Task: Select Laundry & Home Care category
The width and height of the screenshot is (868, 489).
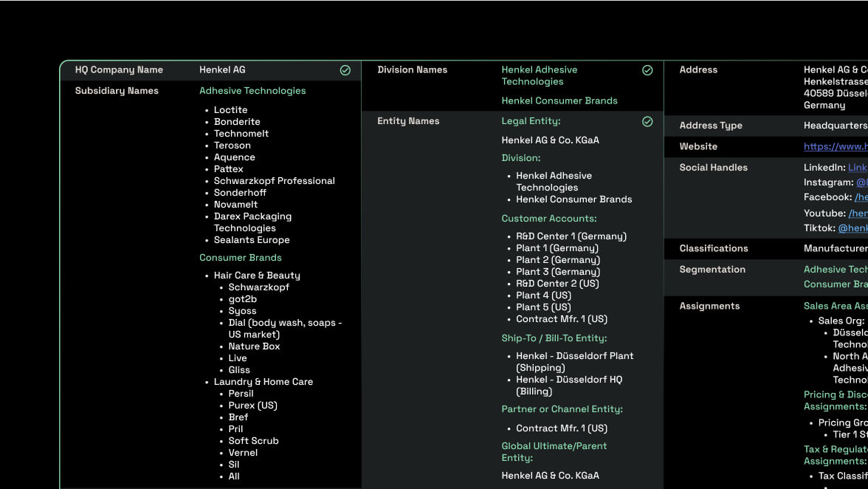Action: 263,382
